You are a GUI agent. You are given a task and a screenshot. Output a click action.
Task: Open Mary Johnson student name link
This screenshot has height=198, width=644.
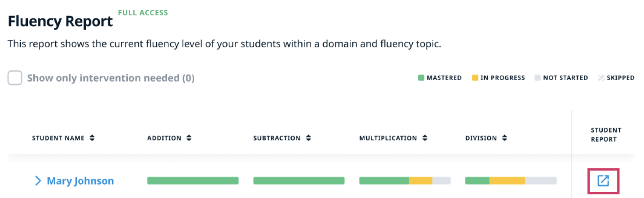(80, 181)
